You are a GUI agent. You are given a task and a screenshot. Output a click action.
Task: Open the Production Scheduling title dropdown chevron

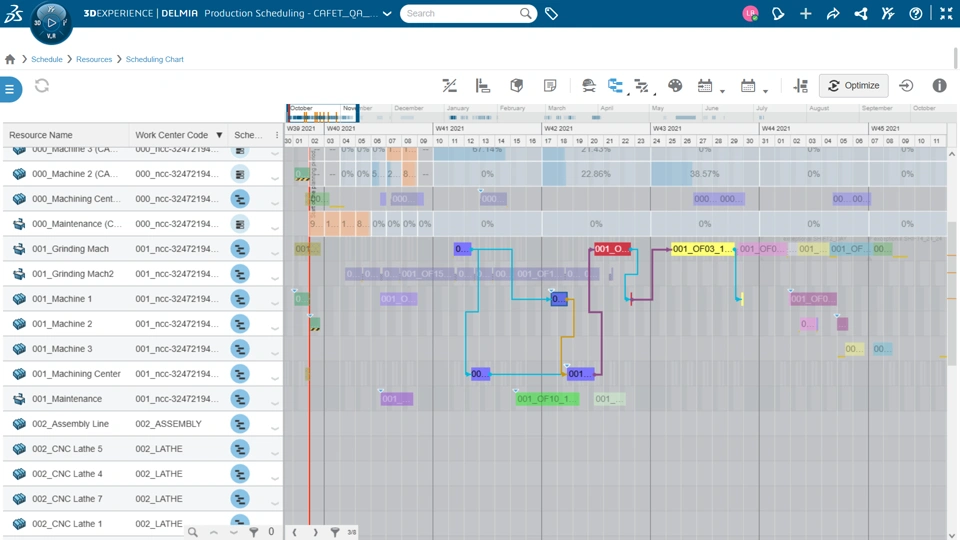pos(387,13)
